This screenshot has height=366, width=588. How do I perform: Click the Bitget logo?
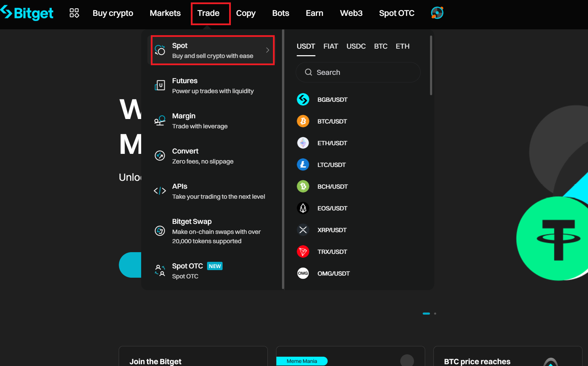pyautogui.click(x=27, y=13)
